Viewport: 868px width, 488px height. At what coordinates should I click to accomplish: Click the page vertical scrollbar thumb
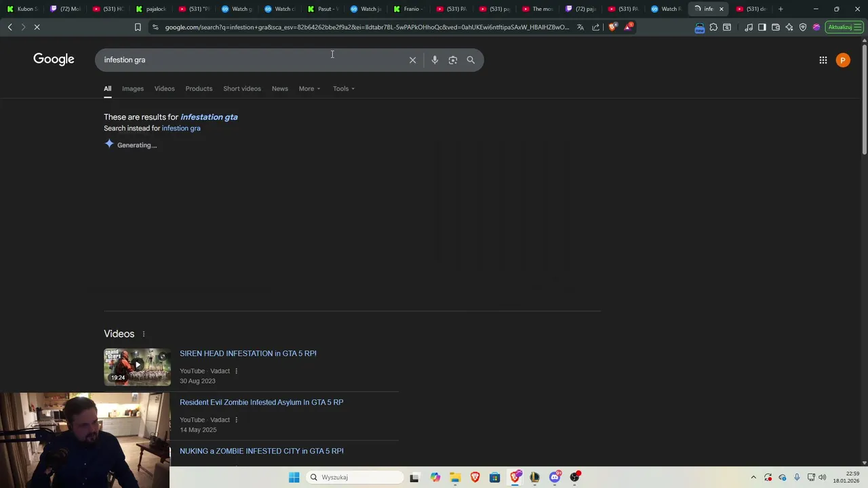(x=864, y=98)
